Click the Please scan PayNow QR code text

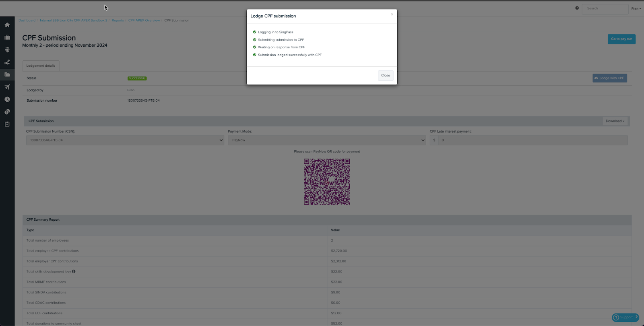point(327,152)
